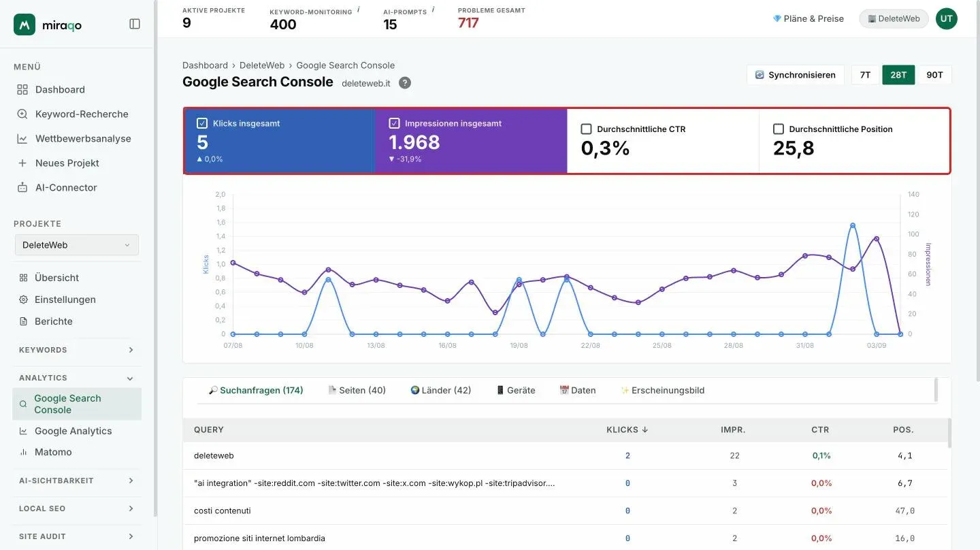This screenshot has width=980, height=550.
Task: Click the "ai integration" -site:reddit.com query
Action: [374, 483]
